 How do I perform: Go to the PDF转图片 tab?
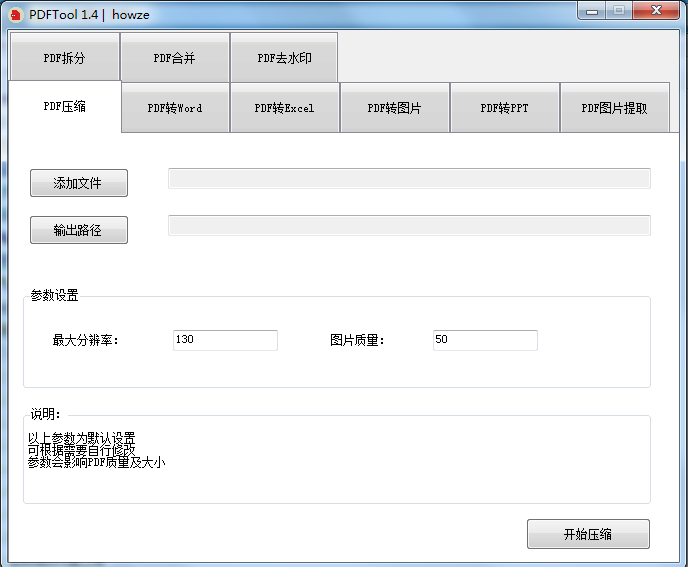click(394, 108)
